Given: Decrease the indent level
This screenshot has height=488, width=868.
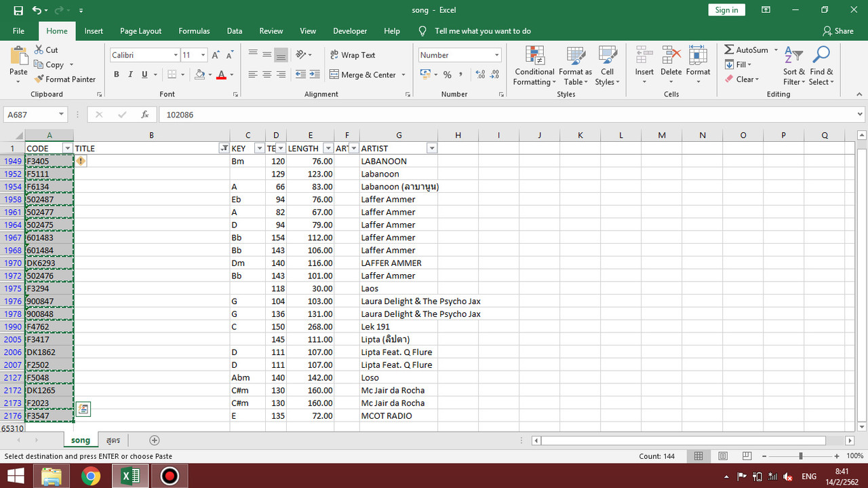Looking at the screenshot, I should 300,75.
